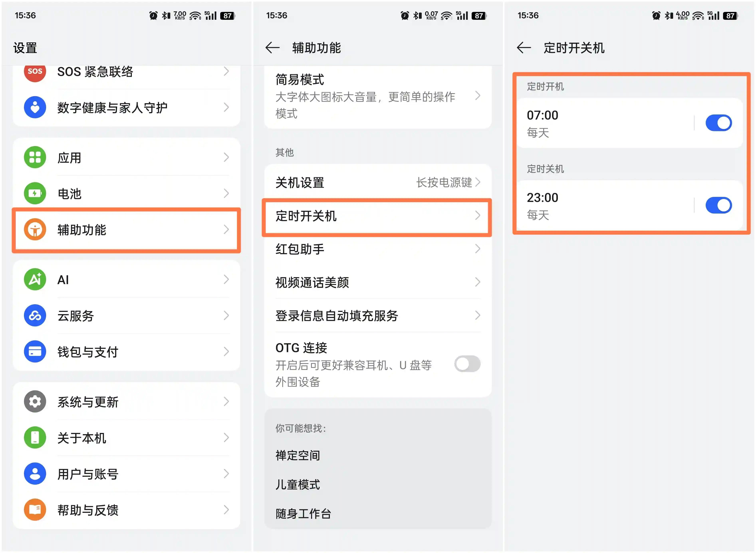Tap the gray system update gear icon

[x=35, y=401]
